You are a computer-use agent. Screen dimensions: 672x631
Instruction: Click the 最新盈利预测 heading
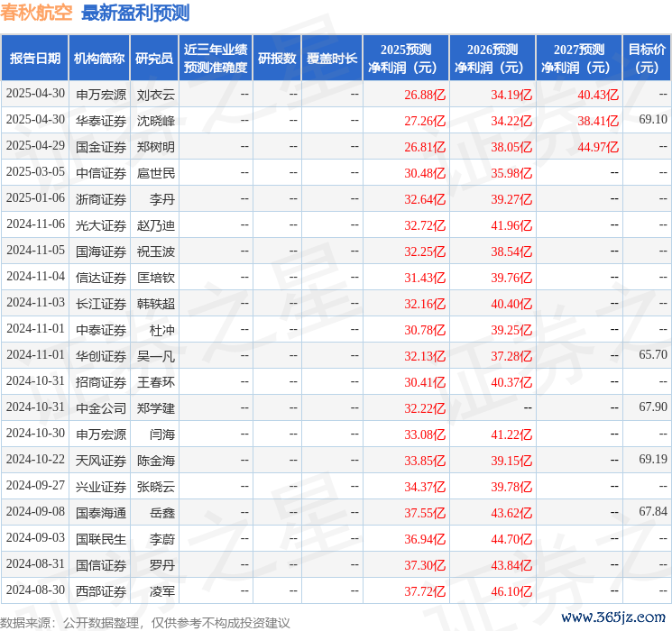[135, 13]
